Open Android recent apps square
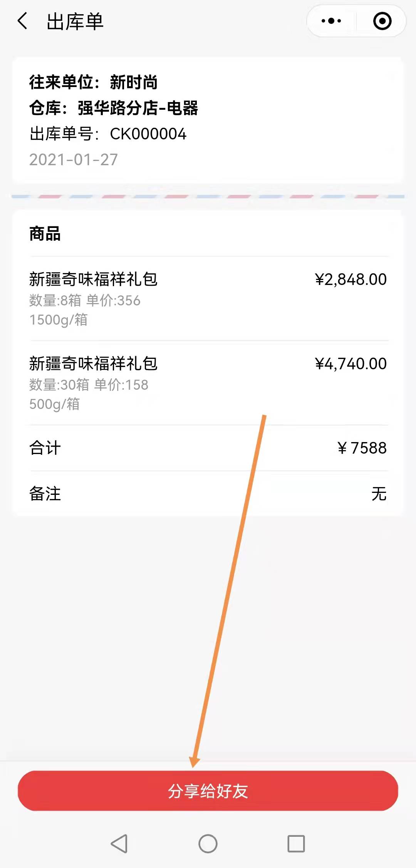Image resolution: width=416 pixels, height=868 pixels. 296,843
